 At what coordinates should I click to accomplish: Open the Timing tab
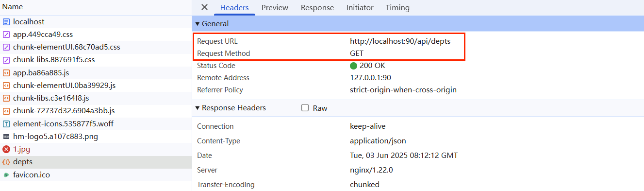point(397,8)
